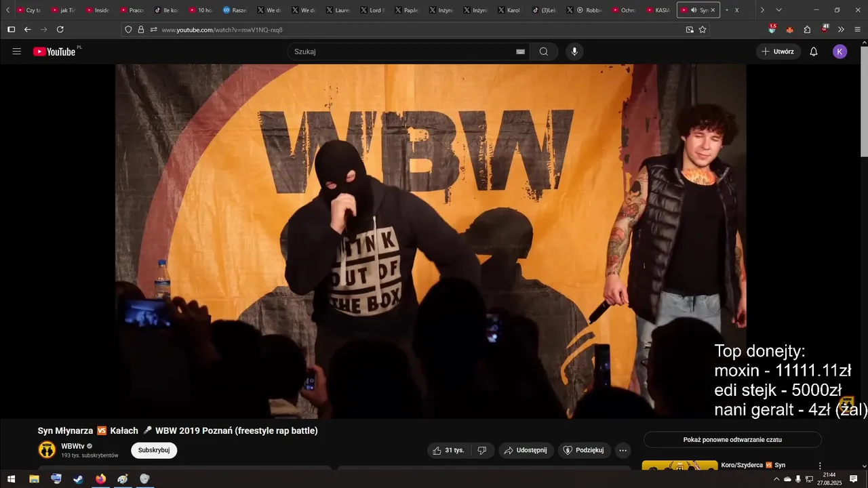Expand more tools overflow chevrons
Image resolution: width=868 pixels, height=488 pixels.
tap(841, 30)
